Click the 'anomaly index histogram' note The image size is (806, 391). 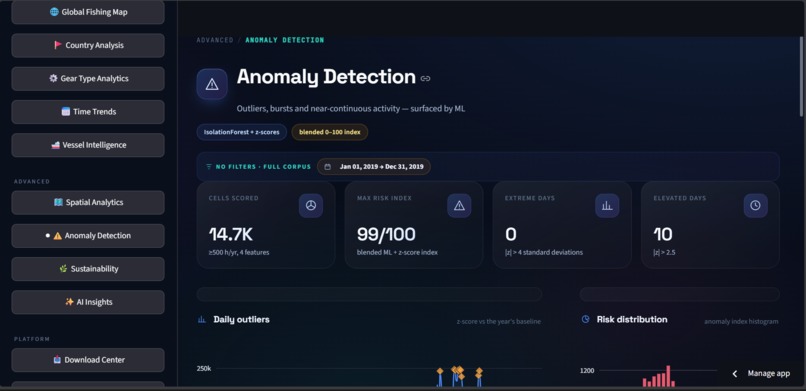[x=741, y=322]
